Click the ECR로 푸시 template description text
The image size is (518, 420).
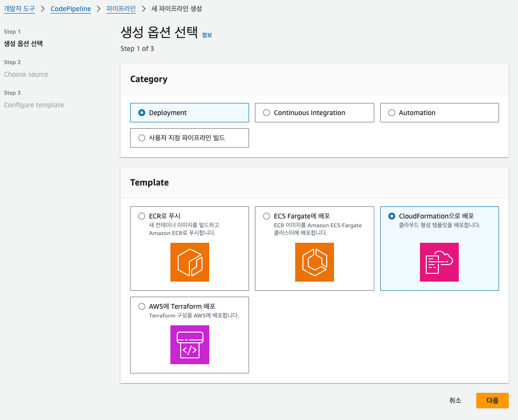184,229
